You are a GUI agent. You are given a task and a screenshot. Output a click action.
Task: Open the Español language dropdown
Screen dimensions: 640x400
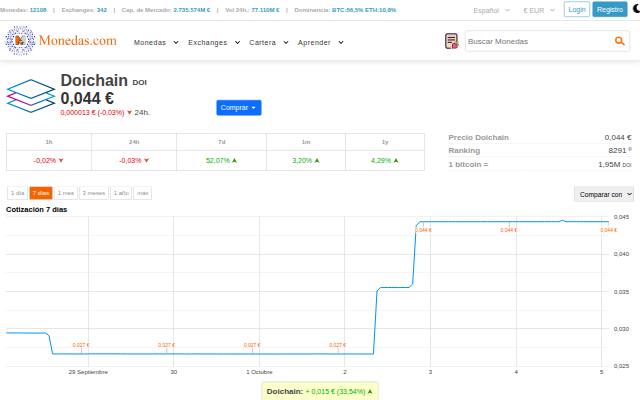point(491,10)
